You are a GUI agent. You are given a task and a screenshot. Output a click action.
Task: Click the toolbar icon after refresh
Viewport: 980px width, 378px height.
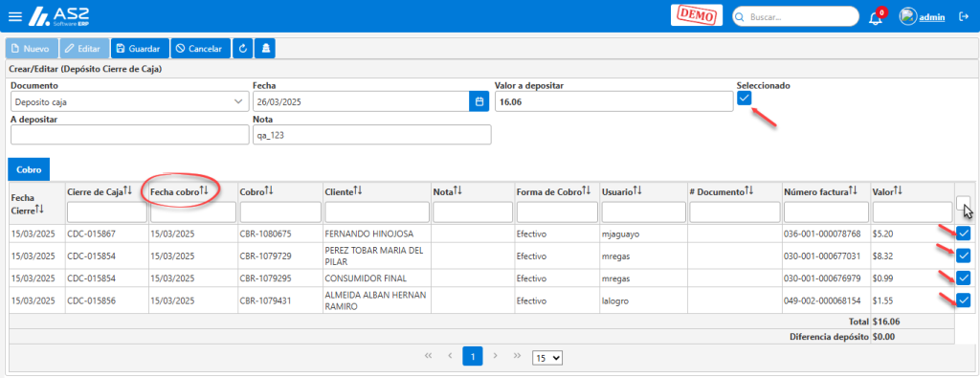tap(264, 49)
